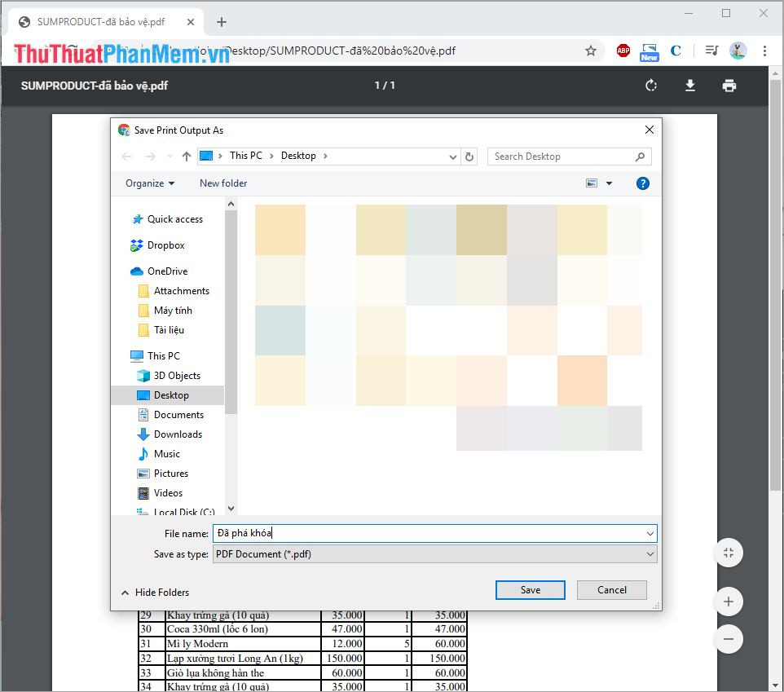The height and width of the screenshot is (692, 784).
Task: Click the Cancel button
Action: [x=611, y=590]
